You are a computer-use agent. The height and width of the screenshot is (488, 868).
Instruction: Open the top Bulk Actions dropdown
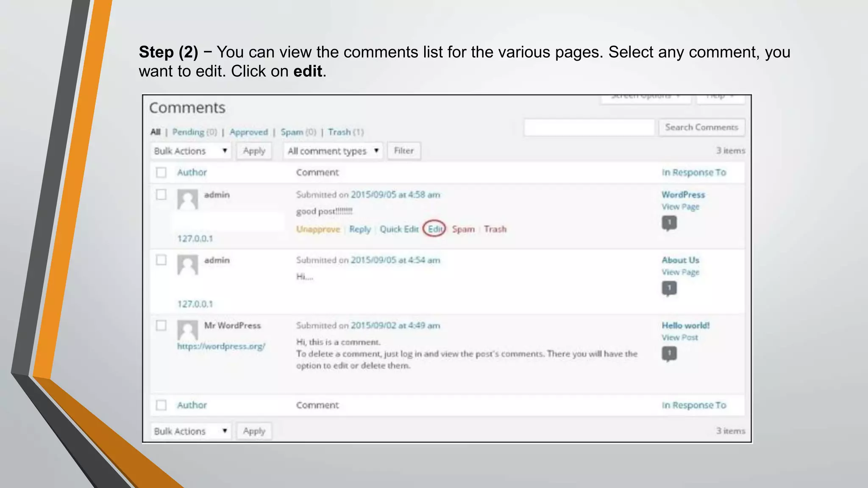point(191,151)
